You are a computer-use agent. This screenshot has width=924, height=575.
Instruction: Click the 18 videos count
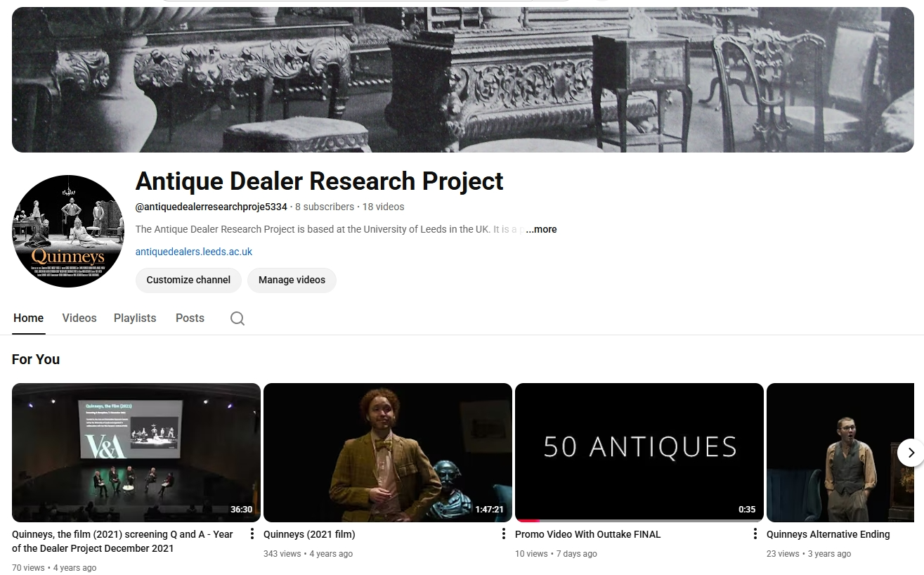(x=383, y=207)
